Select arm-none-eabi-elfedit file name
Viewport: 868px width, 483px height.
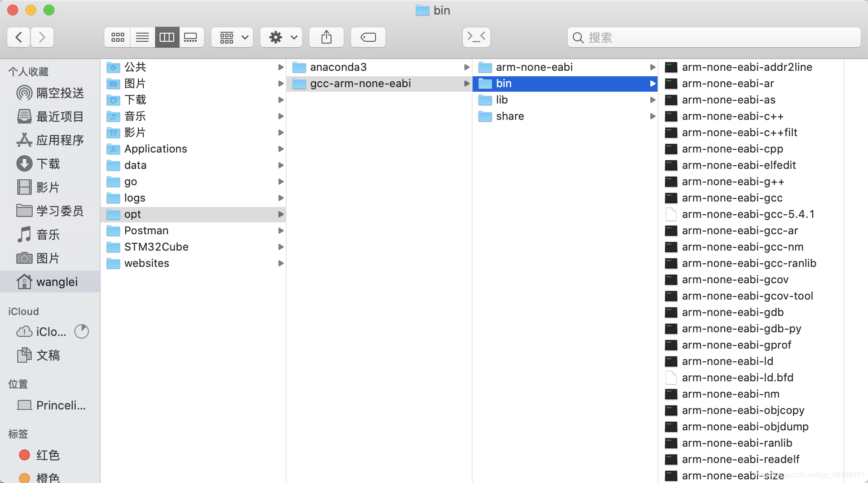point(739,165)
